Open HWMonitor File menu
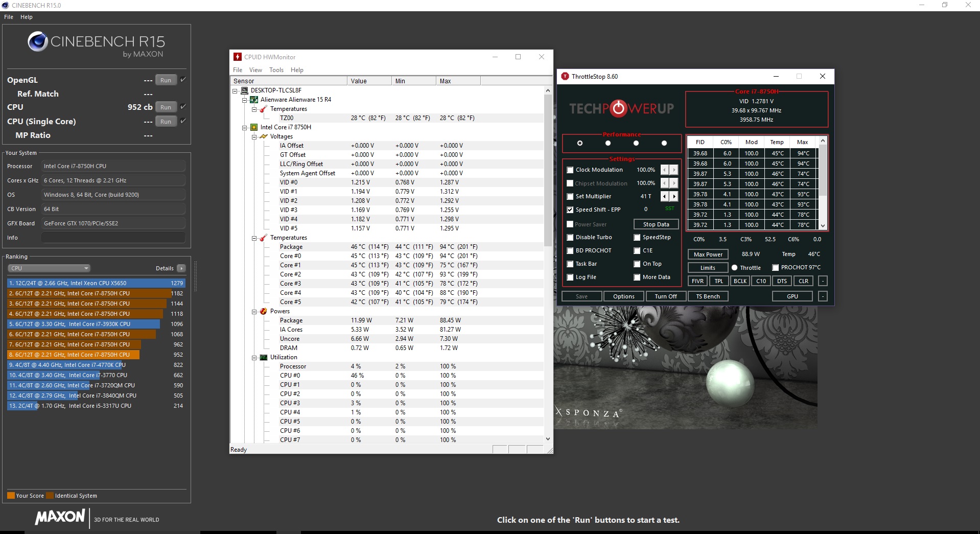The height and width of the screenshot is (534, 980). pyautogui.click(x=238, y=70)
